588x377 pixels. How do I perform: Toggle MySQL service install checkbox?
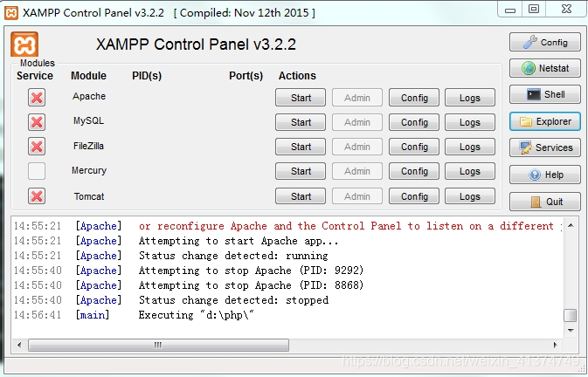(x=37, y=122)
